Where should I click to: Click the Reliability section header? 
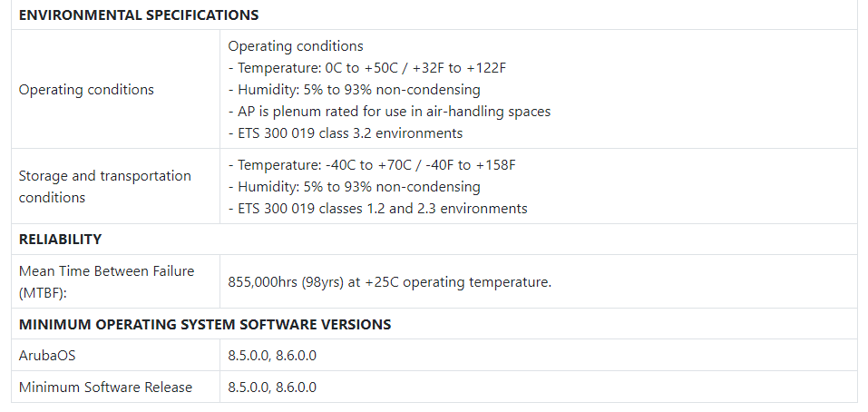click(61, 240)
